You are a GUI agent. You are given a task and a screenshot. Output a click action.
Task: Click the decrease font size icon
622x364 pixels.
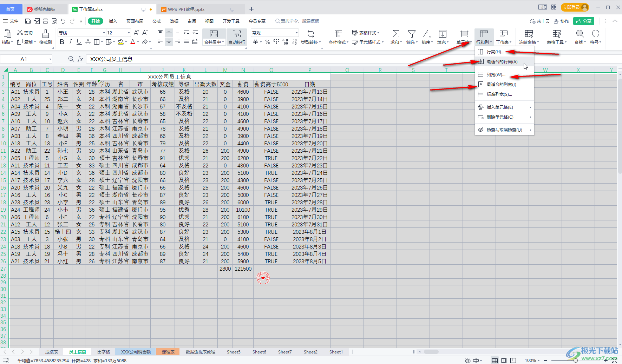pos(145,33)
